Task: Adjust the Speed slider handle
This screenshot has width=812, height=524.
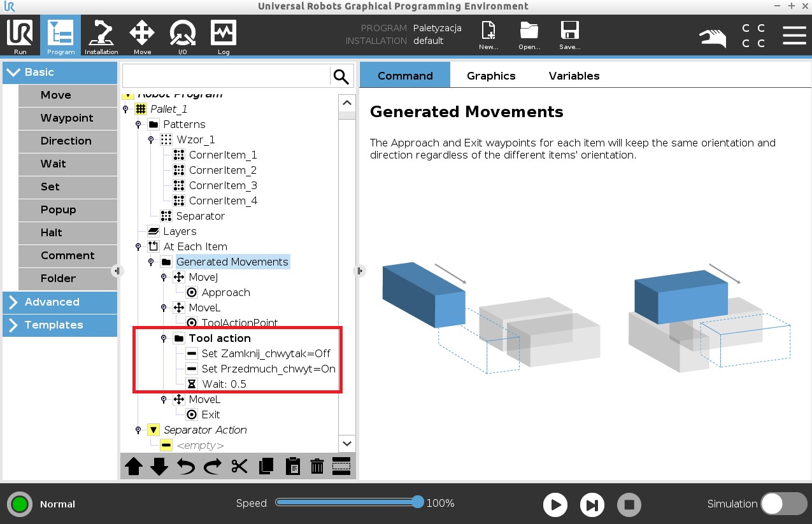Action: pos(418,502)
